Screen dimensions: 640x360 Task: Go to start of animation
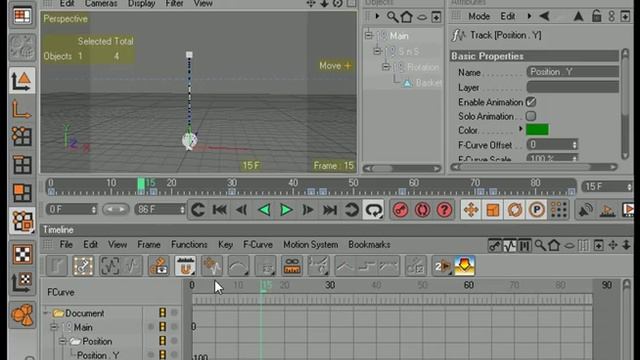pyautogui.click(x=220, y=210)
